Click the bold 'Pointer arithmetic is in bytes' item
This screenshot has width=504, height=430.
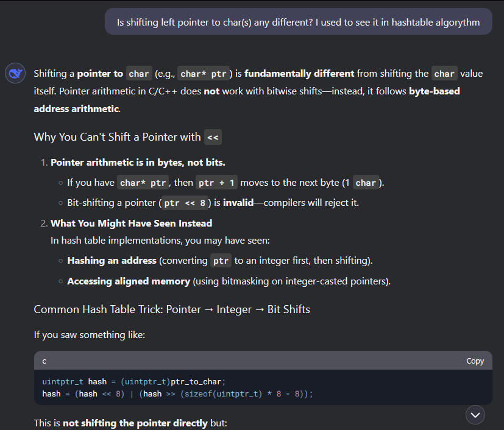click(x=138, y=163)
